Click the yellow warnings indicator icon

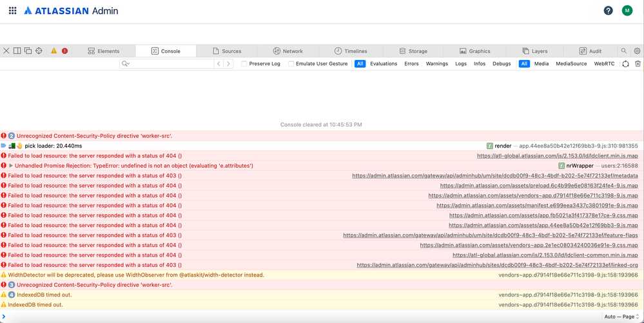[x=54, y=51]
